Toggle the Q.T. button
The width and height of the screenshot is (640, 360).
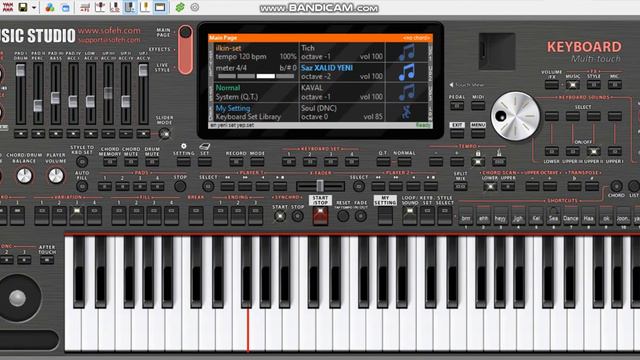(x=383, y=162)
